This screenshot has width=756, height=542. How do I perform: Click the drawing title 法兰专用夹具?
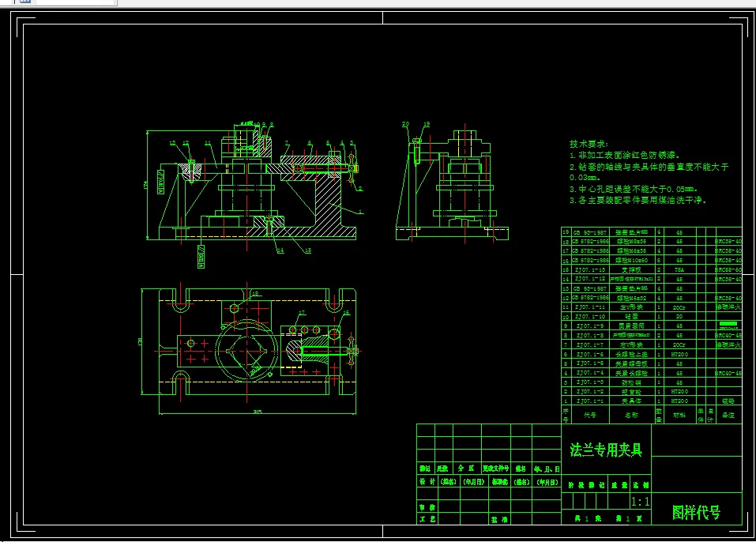point(606,450)
